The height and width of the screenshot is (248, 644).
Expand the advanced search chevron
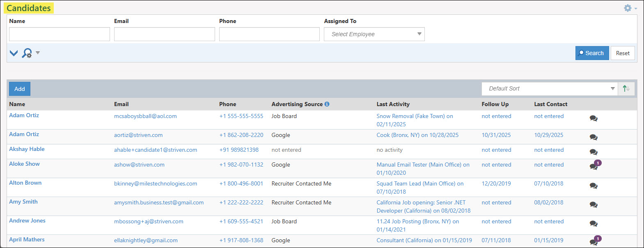coord(14,53)
